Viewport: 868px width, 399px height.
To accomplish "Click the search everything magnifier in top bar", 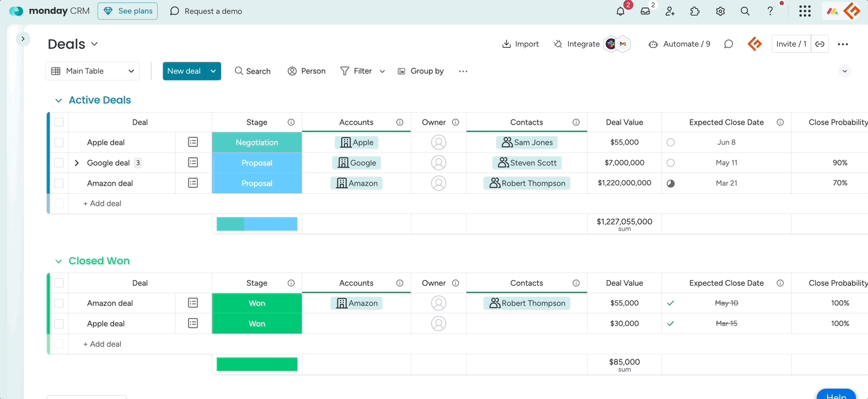I will pyautogui.click(x=745, y=11).
